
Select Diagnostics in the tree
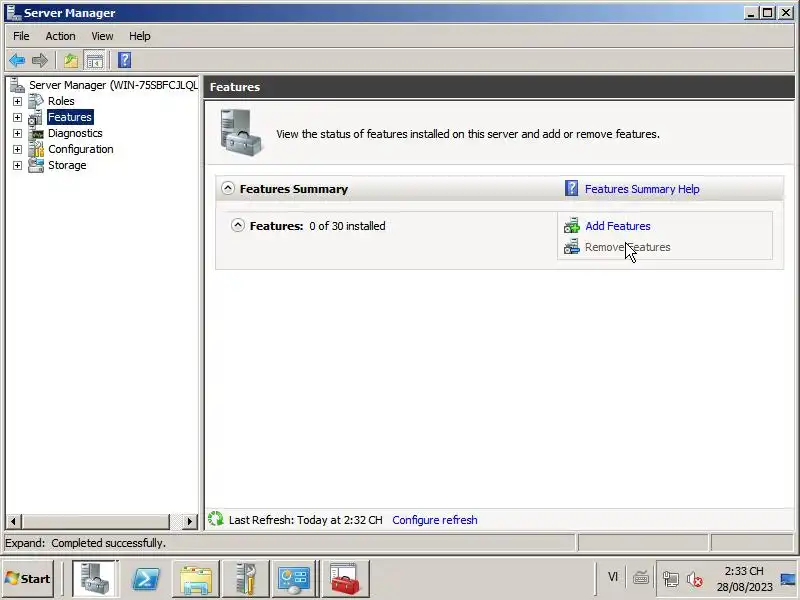point(75,133)
